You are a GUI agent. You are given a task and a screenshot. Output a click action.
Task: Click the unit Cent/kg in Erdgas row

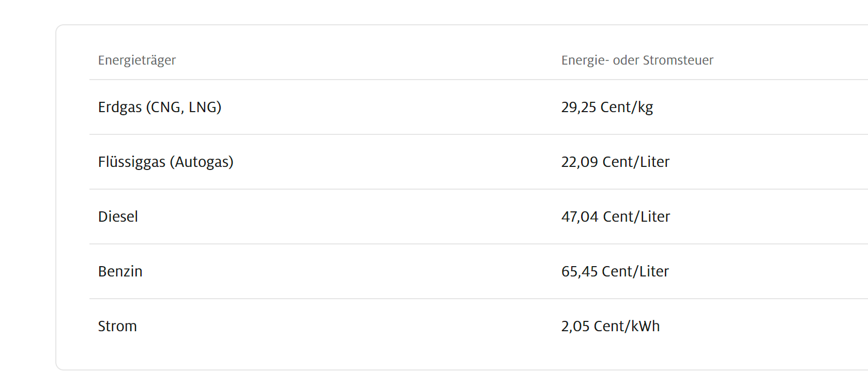627,107
